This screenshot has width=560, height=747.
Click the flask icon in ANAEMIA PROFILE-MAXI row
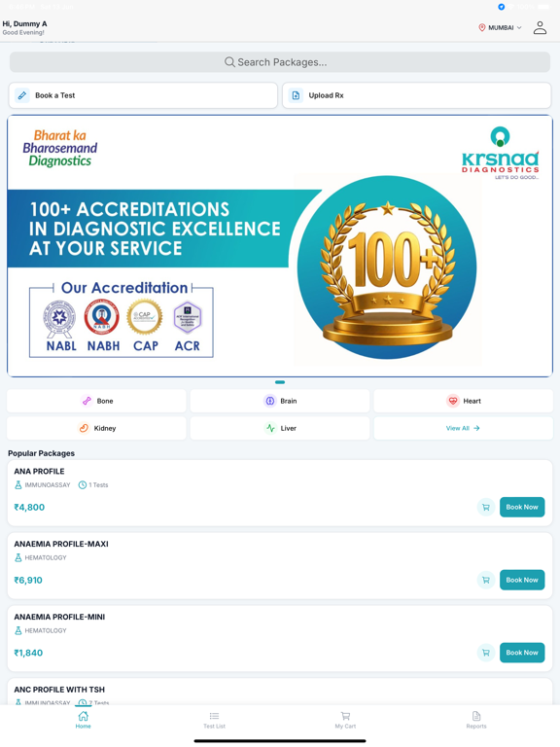pyautogui.click(x=18, y=557)
